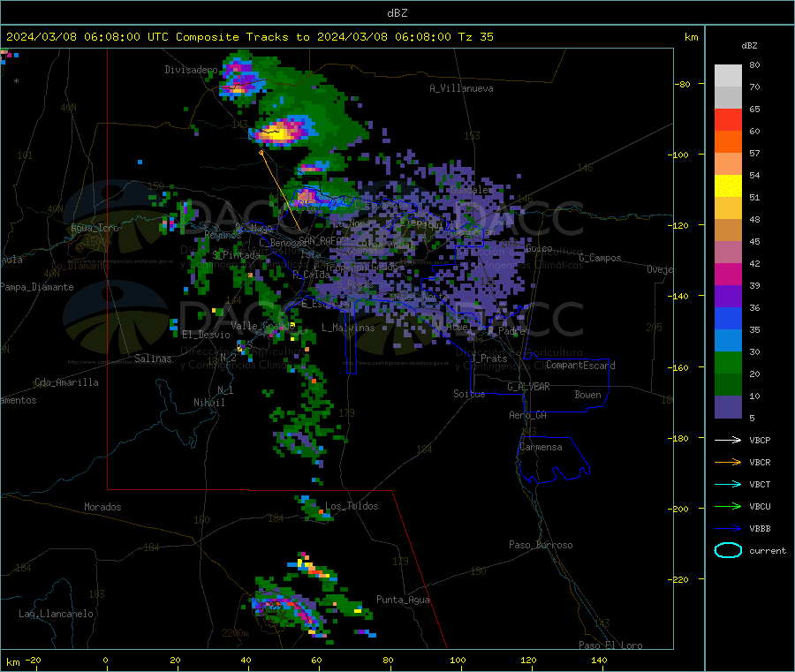
Task: Click the 'El_Desvio' place label
Action: pos(207,335)
